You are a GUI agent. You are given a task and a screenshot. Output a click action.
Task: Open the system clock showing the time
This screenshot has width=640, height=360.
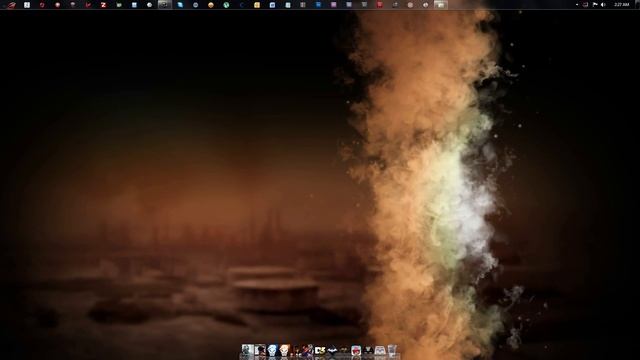(x=622, y=5)
